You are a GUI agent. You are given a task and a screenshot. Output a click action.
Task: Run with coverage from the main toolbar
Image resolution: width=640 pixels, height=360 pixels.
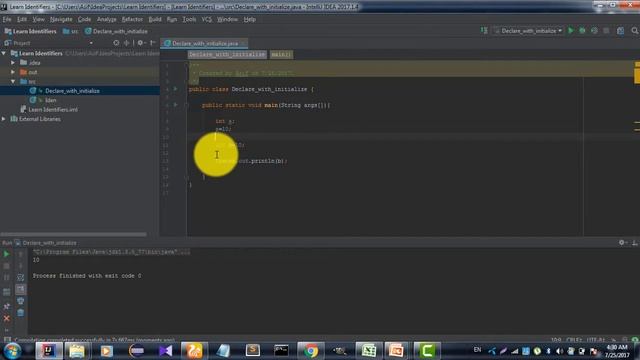[x=594, y=31]
